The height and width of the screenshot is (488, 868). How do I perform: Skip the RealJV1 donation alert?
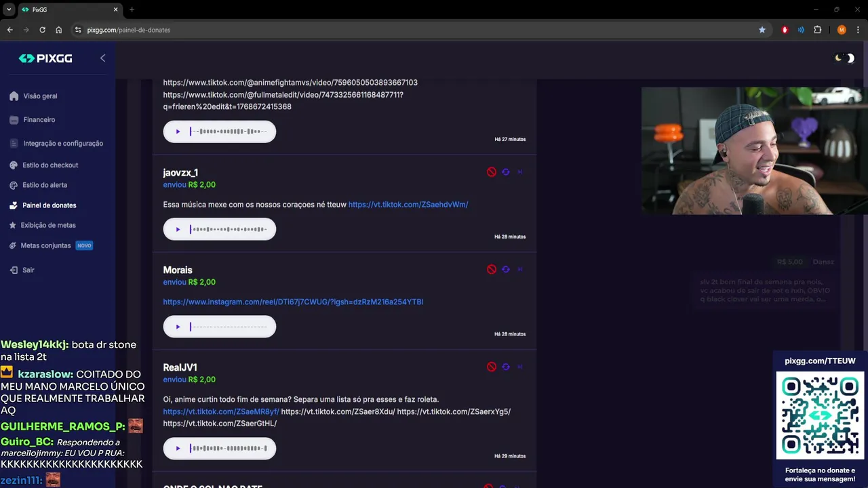pos(520,367)
